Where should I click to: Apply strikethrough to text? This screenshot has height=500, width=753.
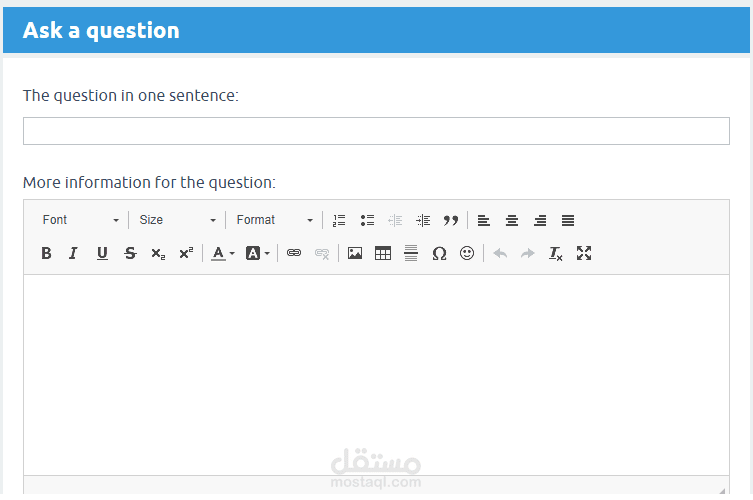coord(130,253)
